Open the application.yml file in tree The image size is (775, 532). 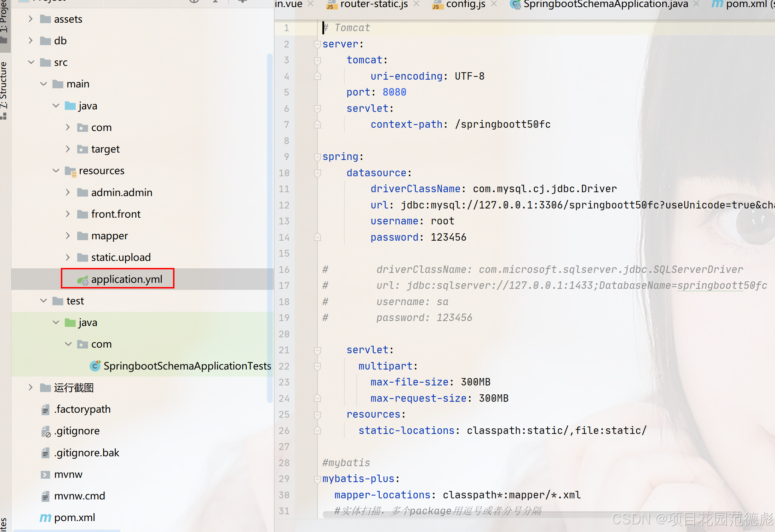pos(126,279)
